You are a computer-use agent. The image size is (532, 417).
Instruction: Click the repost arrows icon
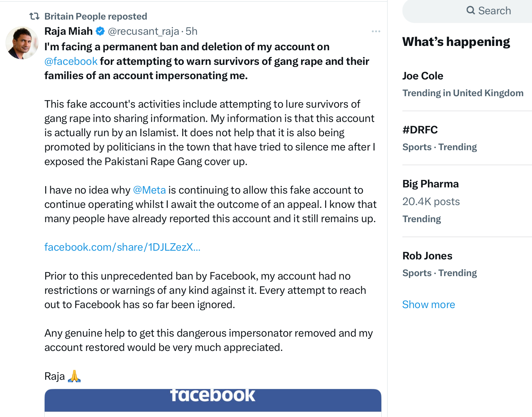pos(34,16)
